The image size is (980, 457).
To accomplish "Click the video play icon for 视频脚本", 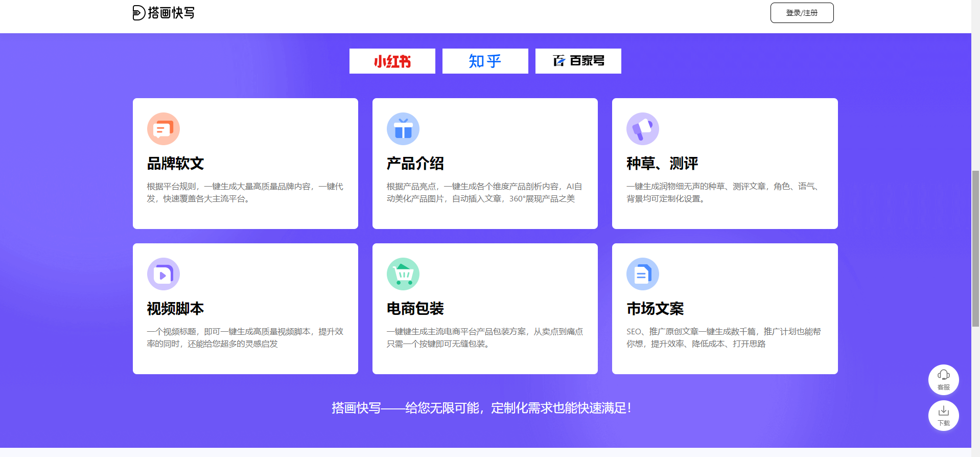I will [164, 274].
